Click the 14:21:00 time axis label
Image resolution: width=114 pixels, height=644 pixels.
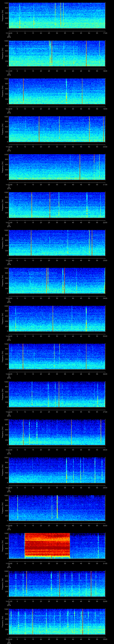pyautogui.click(x=9, y=223)
